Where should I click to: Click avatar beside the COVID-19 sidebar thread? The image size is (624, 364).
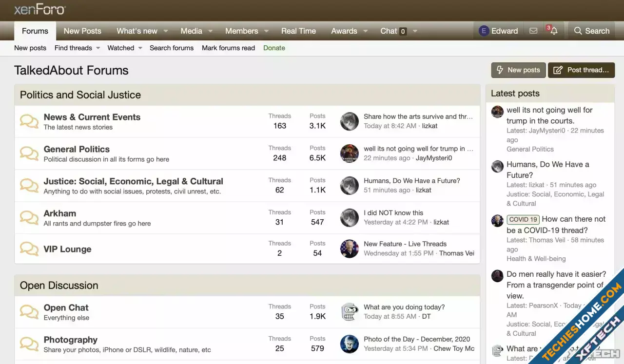[497, 221]
